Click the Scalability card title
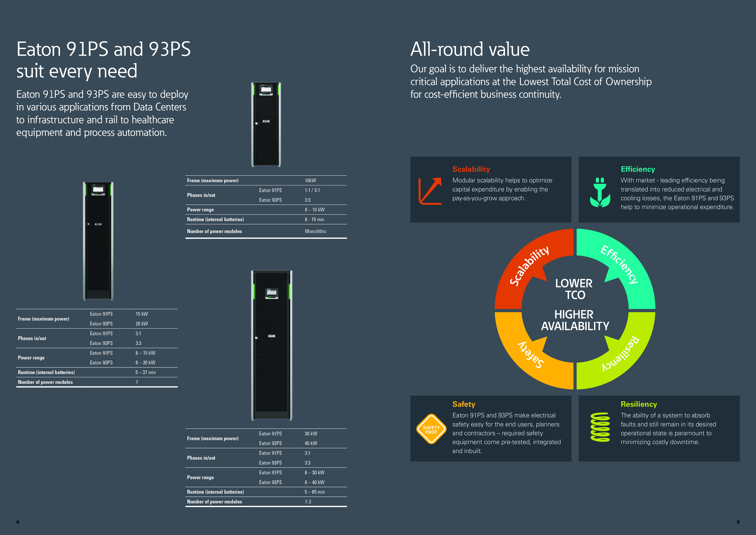This screenshot has height=535, width=756. point(471,169)
